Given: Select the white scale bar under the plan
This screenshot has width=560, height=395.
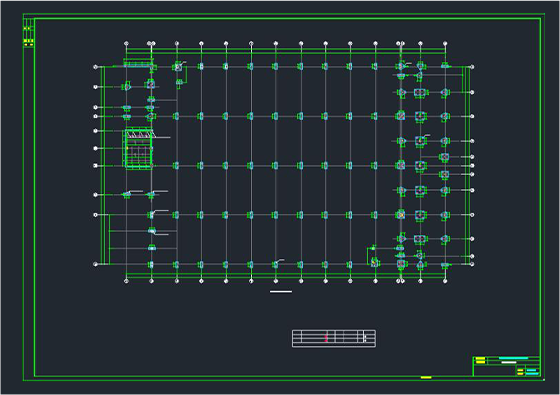Looking at the screenshot, I should click(281, 292).
